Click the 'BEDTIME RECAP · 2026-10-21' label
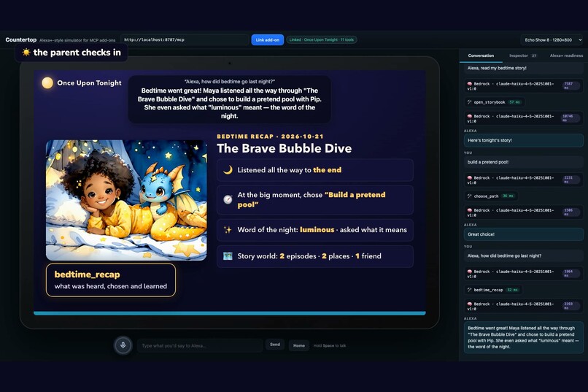Image resolution: width=588 pixels, height=392 pixels. [x=270, y=137]
